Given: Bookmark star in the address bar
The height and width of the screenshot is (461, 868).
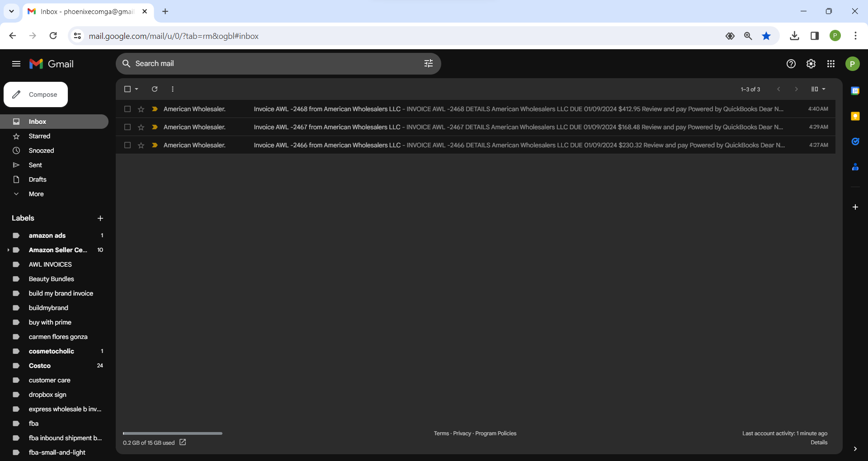Looking at the screenshot, I should (x=766, y=36).
